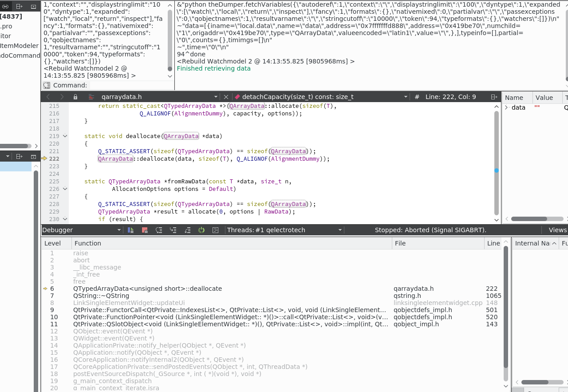568x392 pixels.
Task: Close the qarraydata.h document
Action: point(226,97)
